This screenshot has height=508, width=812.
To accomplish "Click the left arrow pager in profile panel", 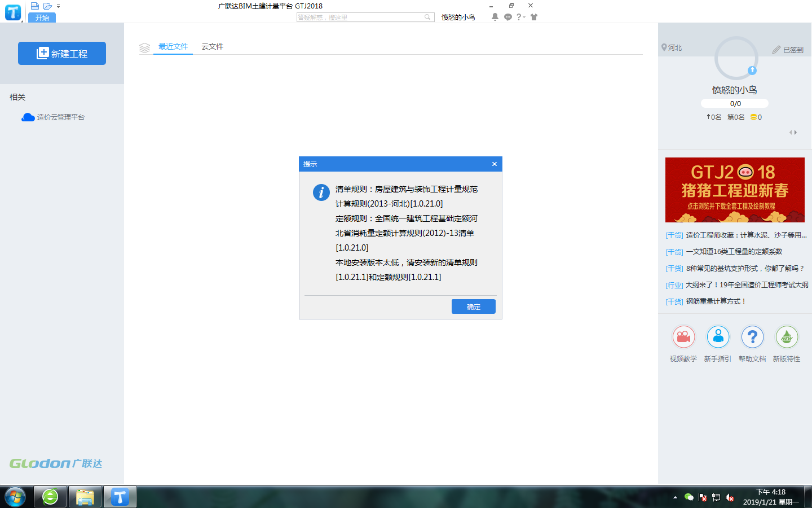I will tap(791, 133).
